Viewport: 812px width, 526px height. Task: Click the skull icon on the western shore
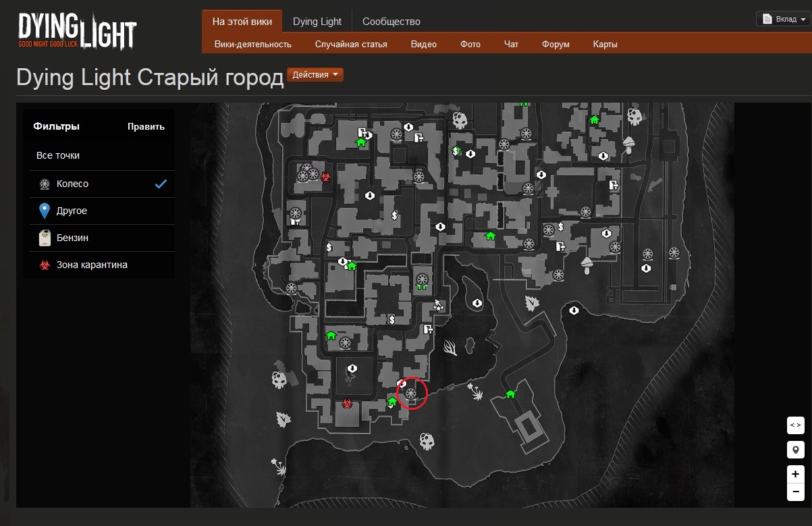pos(279,379)
